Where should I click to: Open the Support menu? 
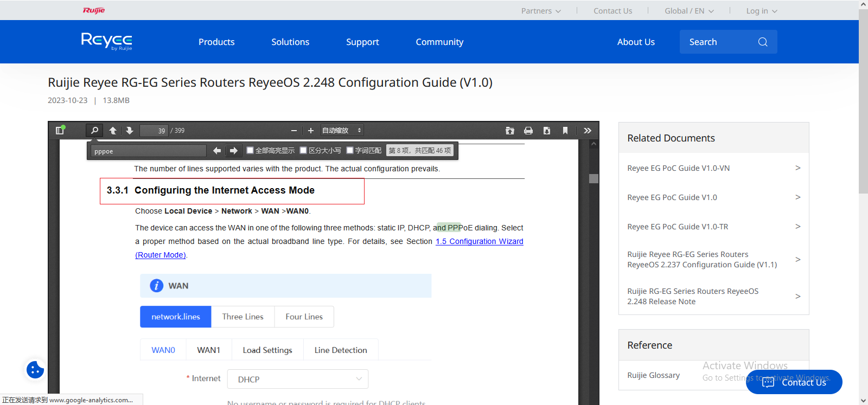[362, 42]
